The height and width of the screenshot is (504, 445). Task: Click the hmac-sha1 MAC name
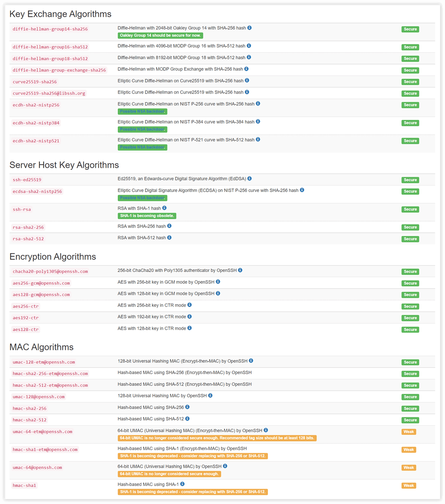[24, 485]
